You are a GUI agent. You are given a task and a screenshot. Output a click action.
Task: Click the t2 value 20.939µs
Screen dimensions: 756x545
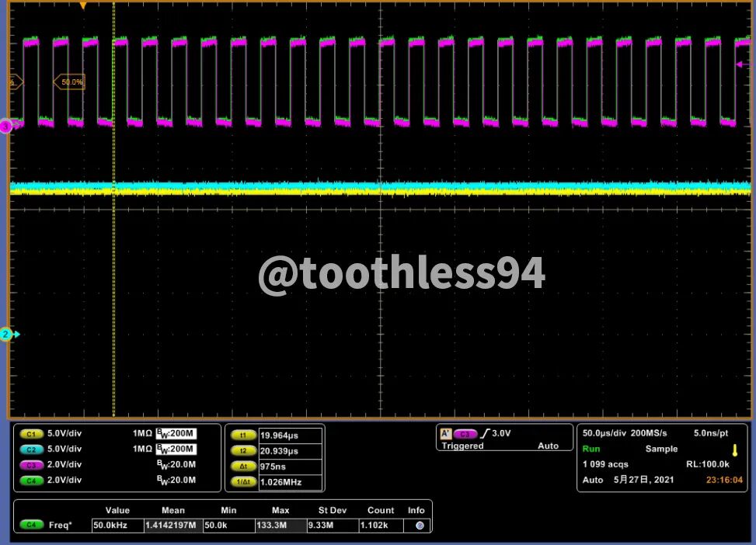(291, 450)
